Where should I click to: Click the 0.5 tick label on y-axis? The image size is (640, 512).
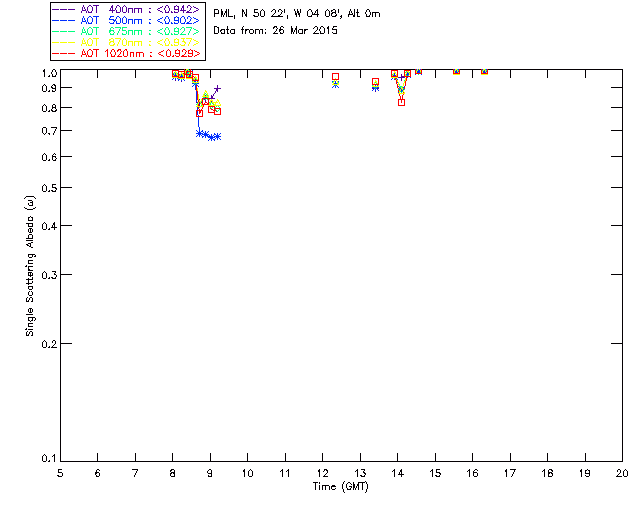(49, 188)
